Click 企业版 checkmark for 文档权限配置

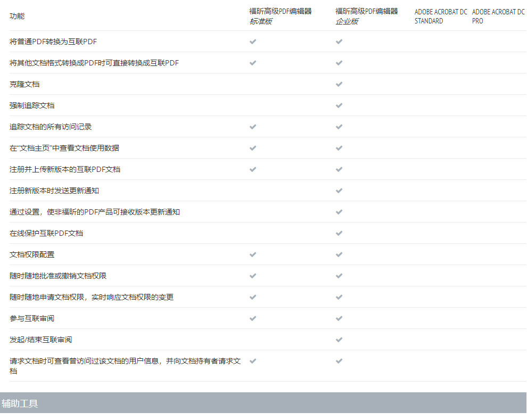tap(339, 254)
